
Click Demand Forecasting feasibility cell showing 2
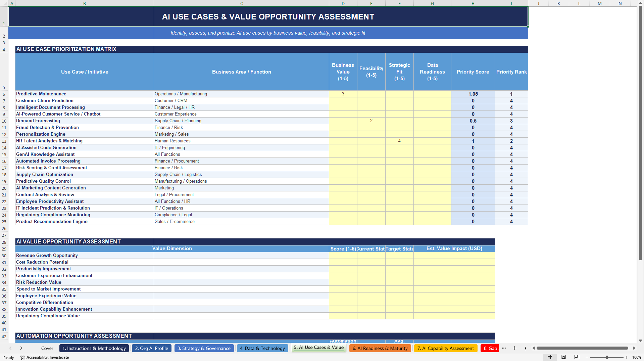(371, 121)
